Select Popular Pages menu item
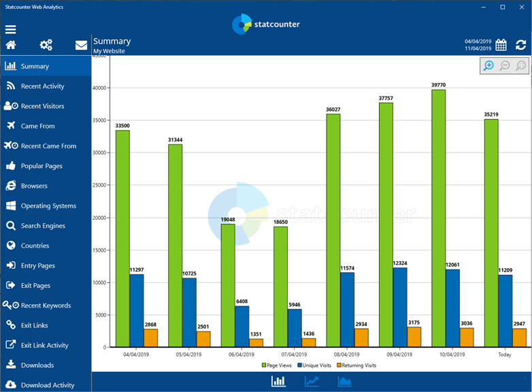 pyautogui.click(x=41, y=166)
